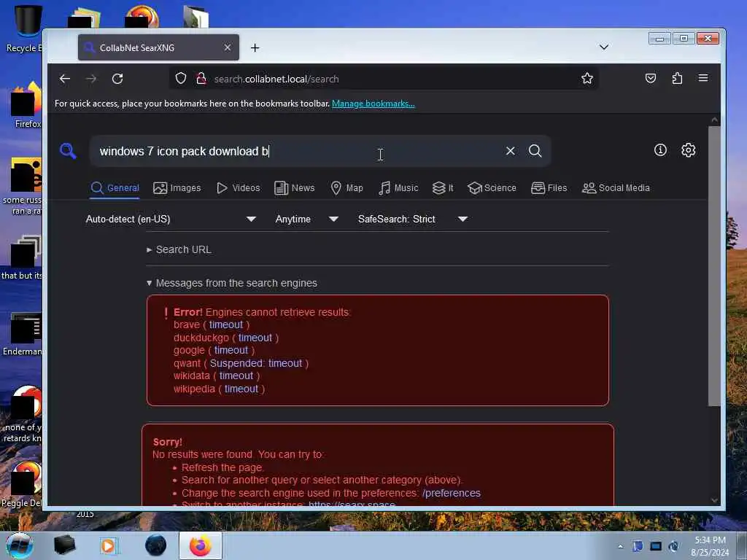Screen dimensions: 747x560
Task: Click the wikipedia timeout link
Action: pyautogui.click(x=241, y=389)
